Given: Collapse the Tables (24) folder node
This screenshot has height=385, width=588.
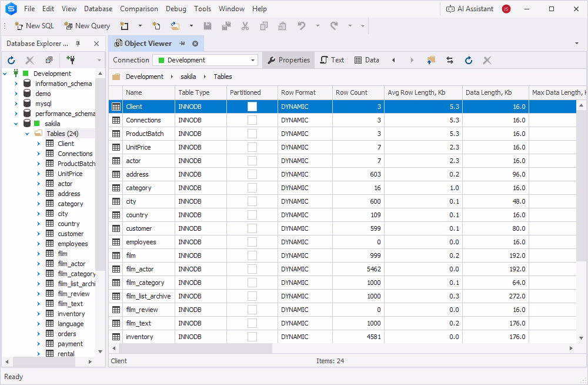Looking at the screenshot, I should (27, 134).
